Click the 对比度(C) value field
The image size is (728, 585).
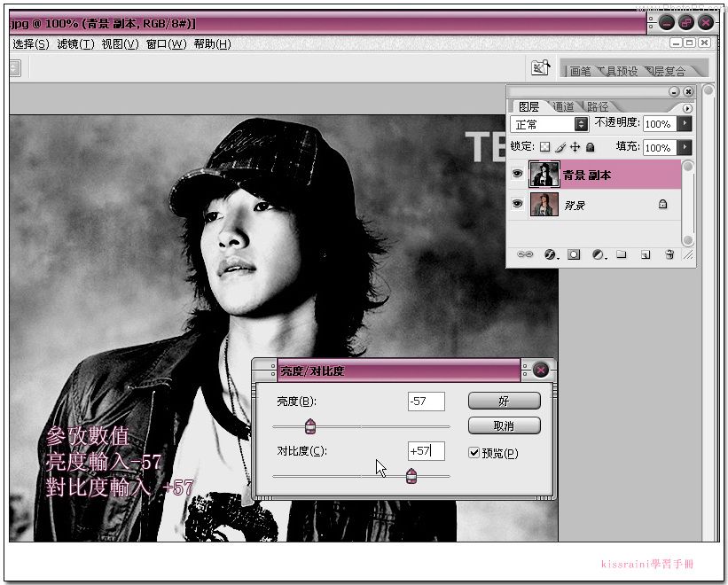click(x=427, y=451)
